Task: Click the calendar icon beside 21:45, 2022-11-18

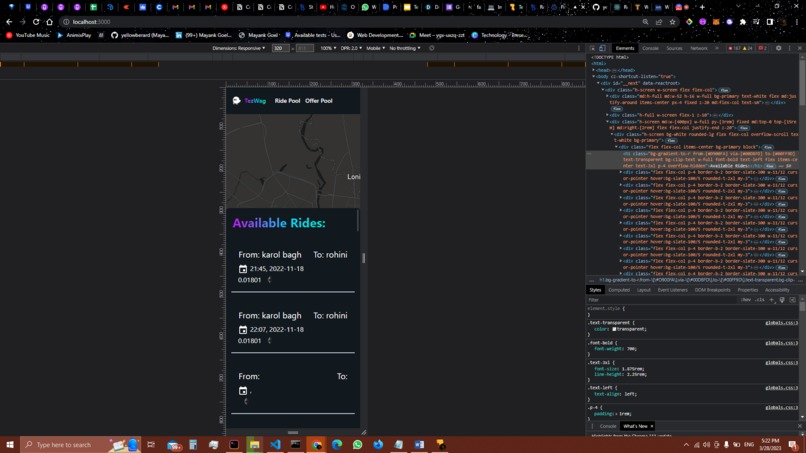Action: click(x=243, y=269)
